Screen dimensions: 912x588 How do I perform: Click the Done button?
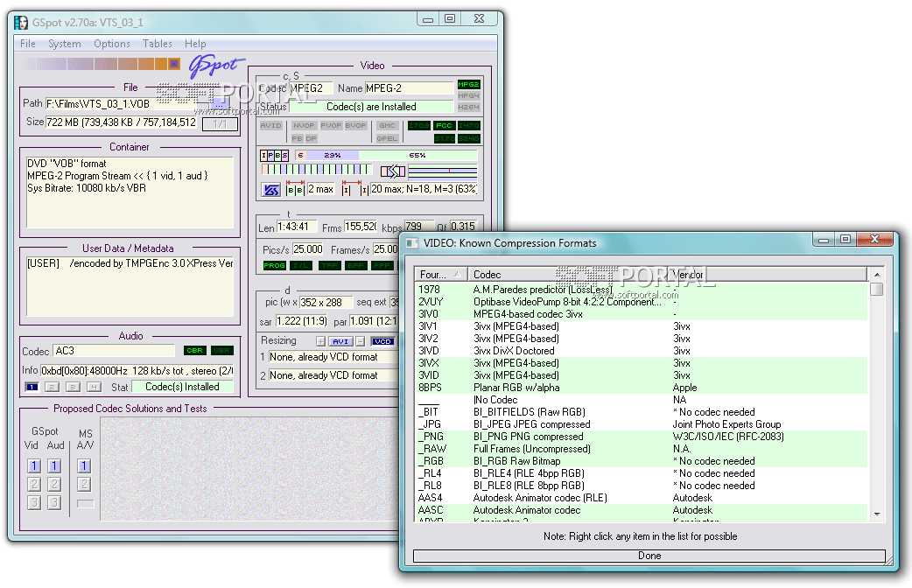coord(649,556)
